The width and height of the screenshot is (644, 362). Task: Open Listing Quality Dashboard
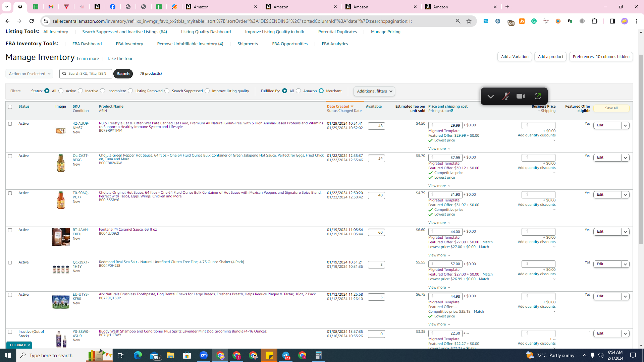[x=206, y=32]
